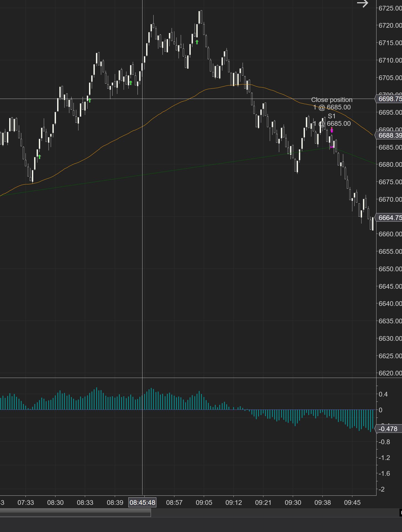Image resolution: width=402 pixels, height=532 pixels.
Task: Click the 09:05 time axis label
Action: pyautogui.click(x=204, y=502)
